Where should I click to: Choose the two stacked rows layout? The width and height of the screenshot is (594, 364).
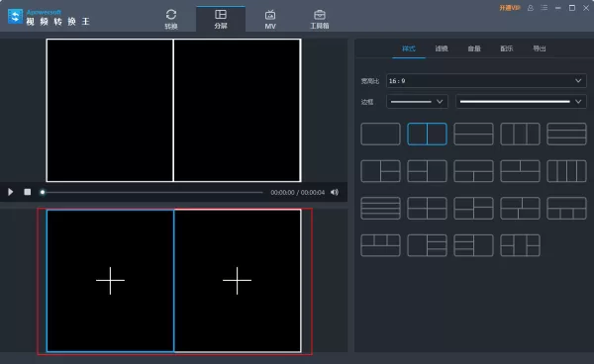[473, 134]
